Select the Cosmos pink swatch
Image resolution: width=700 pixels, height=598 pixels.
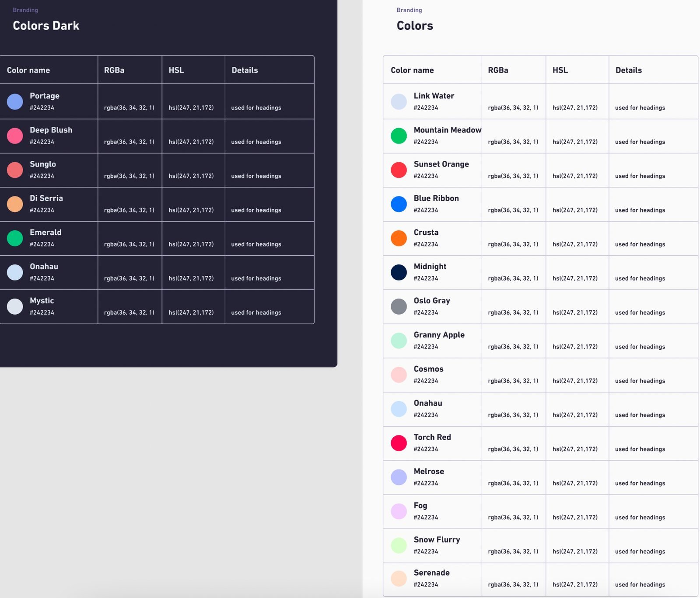coord(399,375)
